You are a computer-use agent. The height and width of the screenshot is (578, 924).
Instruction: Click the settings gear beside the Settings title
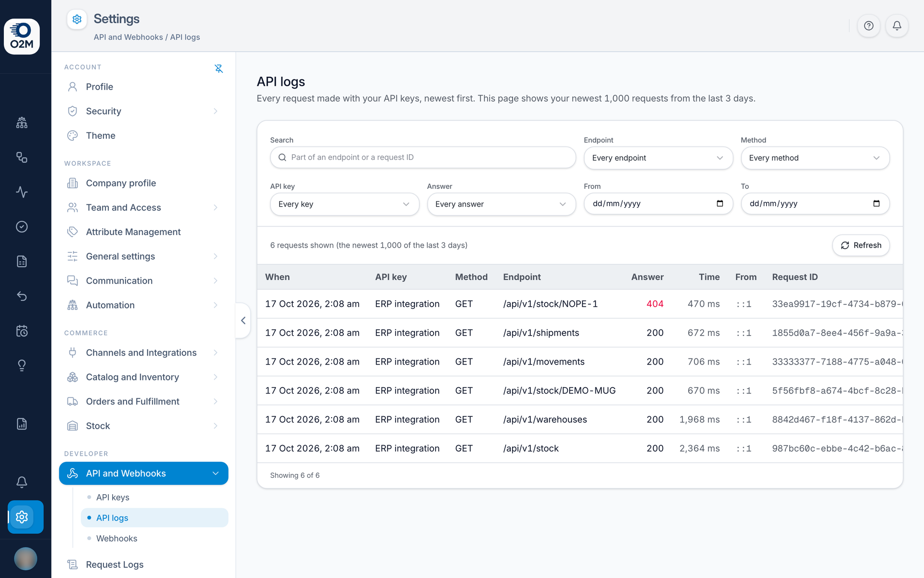coord(77,19)
